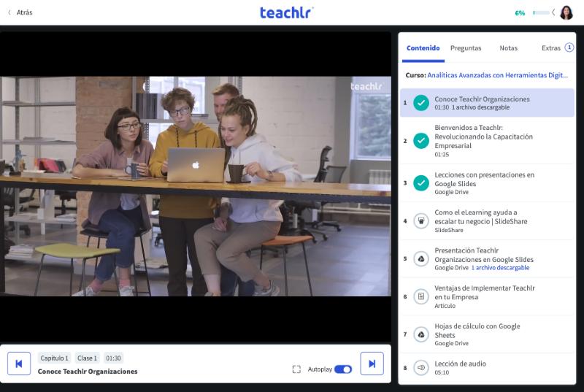Click lesson 1's 1 archivo descargable text

pyautogui.click(x=480, y=107)
